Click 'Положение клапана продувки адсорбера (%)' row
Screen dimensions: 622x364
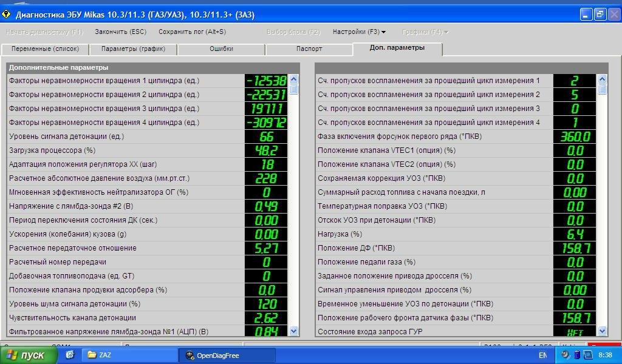(147, 290)
